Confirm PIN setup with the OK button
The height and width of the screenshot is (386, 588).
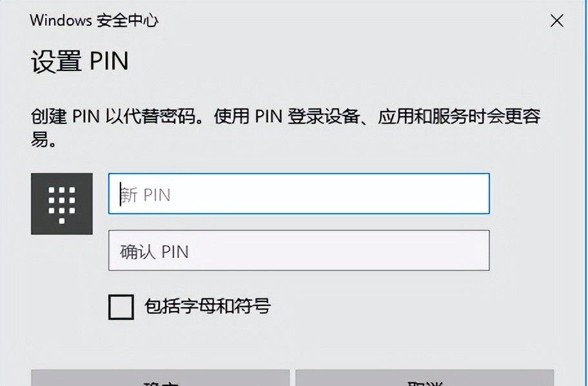[160, 378]
